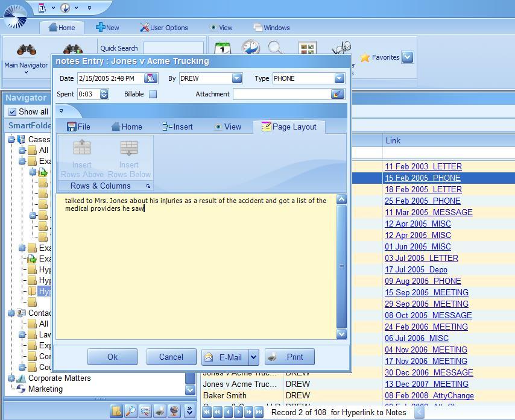Open the E-Mail button dropdown arrow
515x420 pixels.
click(253, 357)
